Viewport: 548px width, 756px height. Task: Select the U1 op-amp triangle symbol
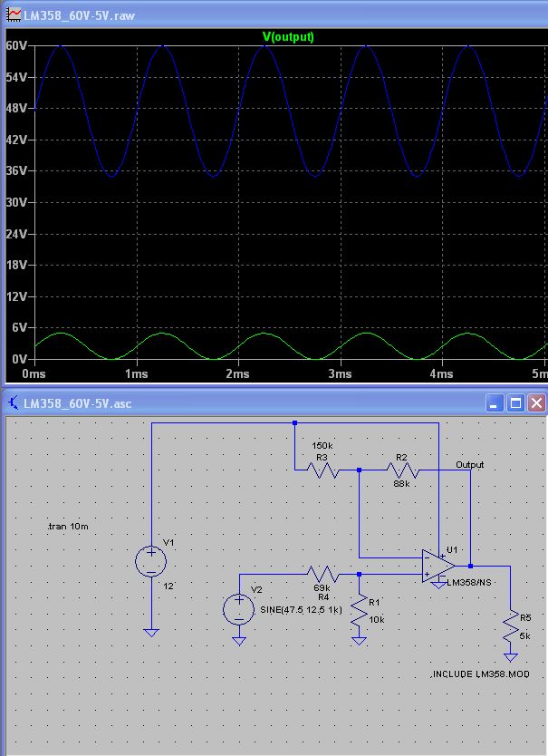(x=438, y=566)
